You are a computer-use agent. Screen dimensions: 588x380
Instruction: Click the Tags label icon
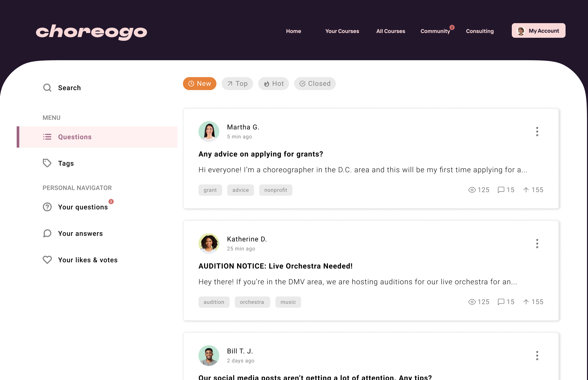[47, 163]
